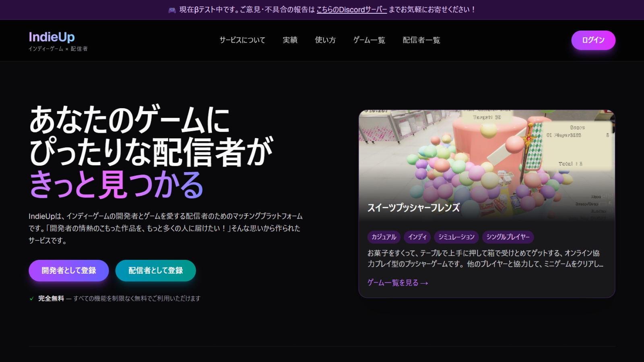
Task: Open サービスについて in the navigation
Action: pos(242,40)
